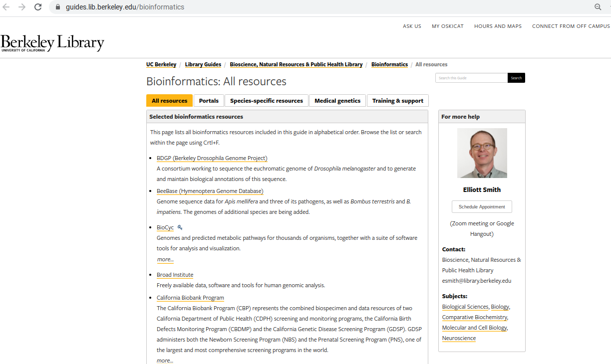Follow the Library Guides breadcrumb

tap(203, 64)
